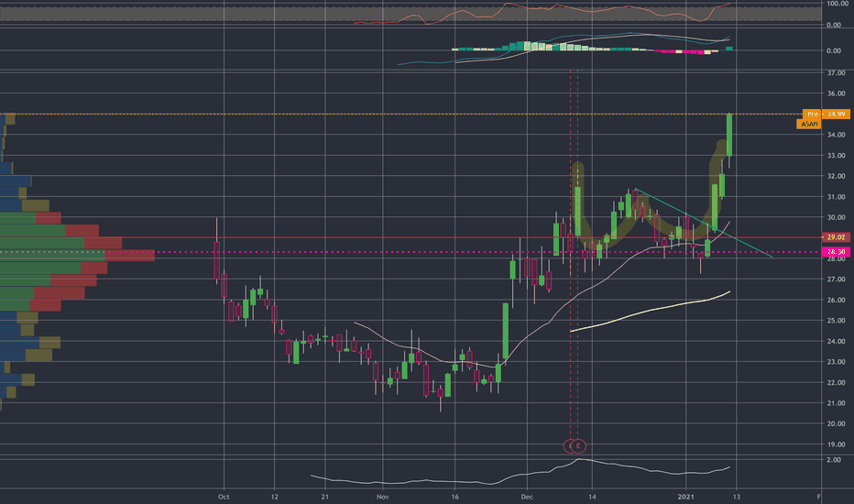Click the 24.00 value on price axis
This screenshot has height=504, width=854.
pos(836,342)
